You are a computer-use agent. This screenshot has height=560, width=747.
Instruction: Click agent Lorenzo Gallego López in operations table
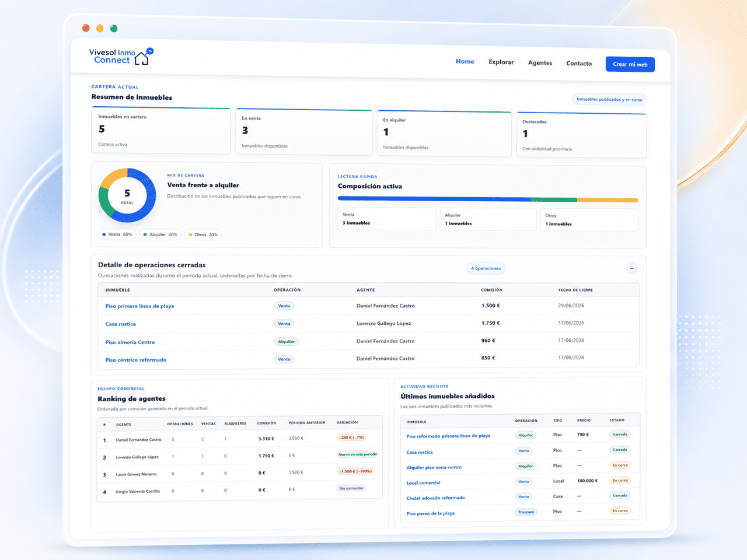[x=383, y=323]
